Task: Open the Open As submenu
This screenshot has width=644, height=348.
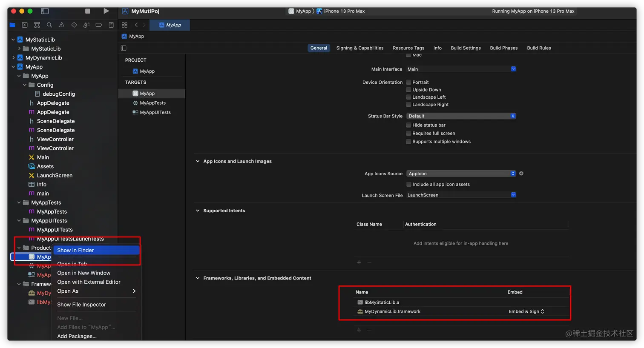Action: (97, 291)
